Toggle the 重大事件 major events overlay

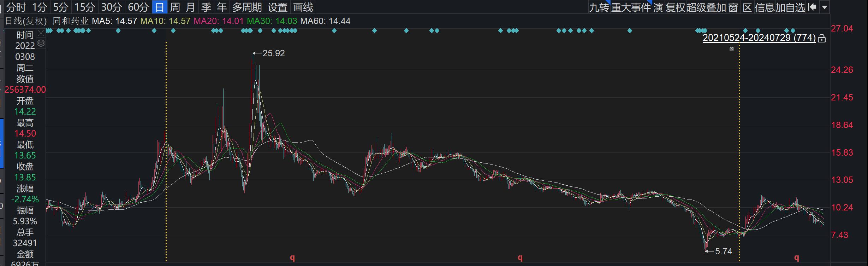click(631, 7)
